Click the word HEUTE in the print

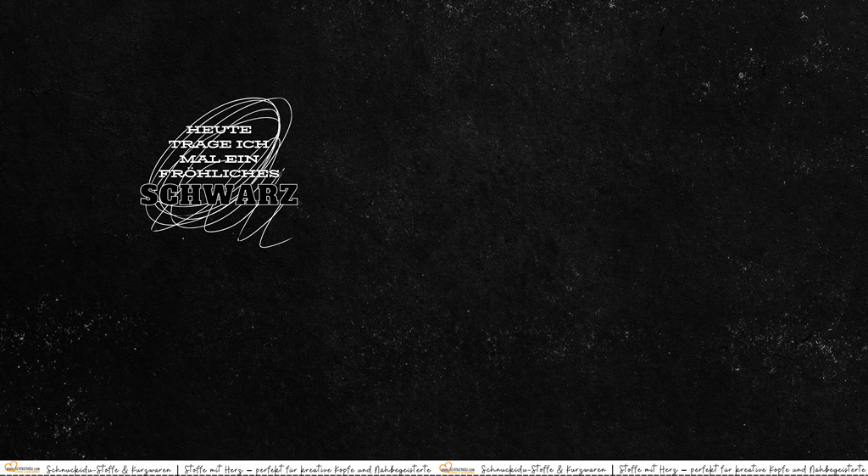(220, 130)
